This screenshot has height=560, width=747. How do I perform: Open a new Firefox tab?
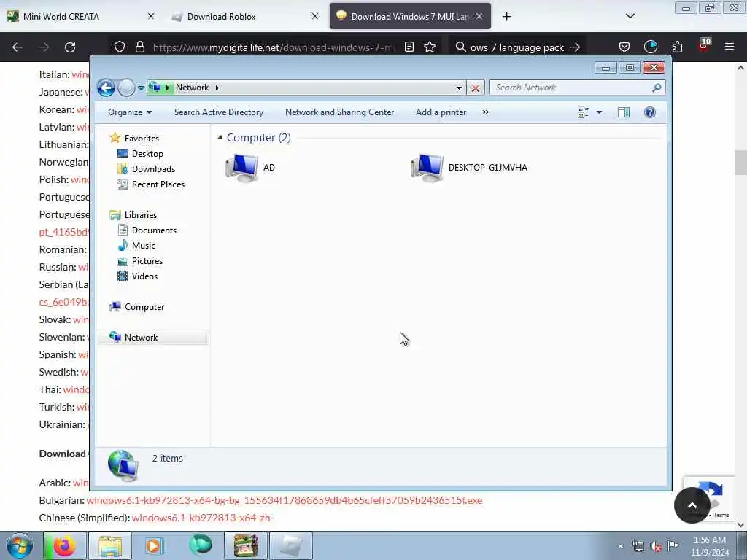pyautogui.click(x=506, y=17)
